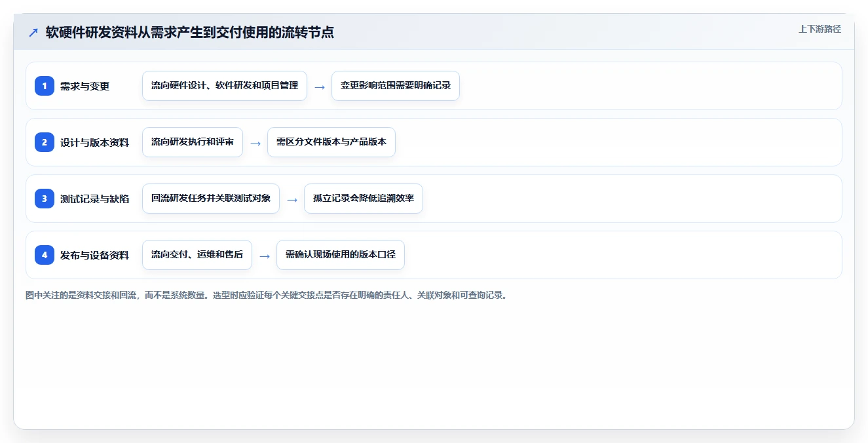This screenshot has height=443, width=868.
Task: Click the 变更影响范围需要明确记录 box
Action: click(x=396, y=86)
